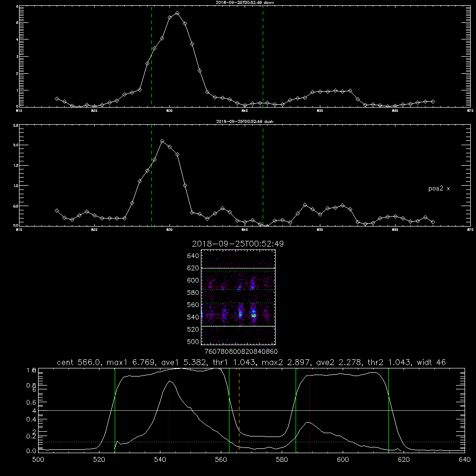The height and width of the screenshot is (476, 476).
Task: Click '600' on the bottom plot x-axis
Action: [x=343, y=460]
